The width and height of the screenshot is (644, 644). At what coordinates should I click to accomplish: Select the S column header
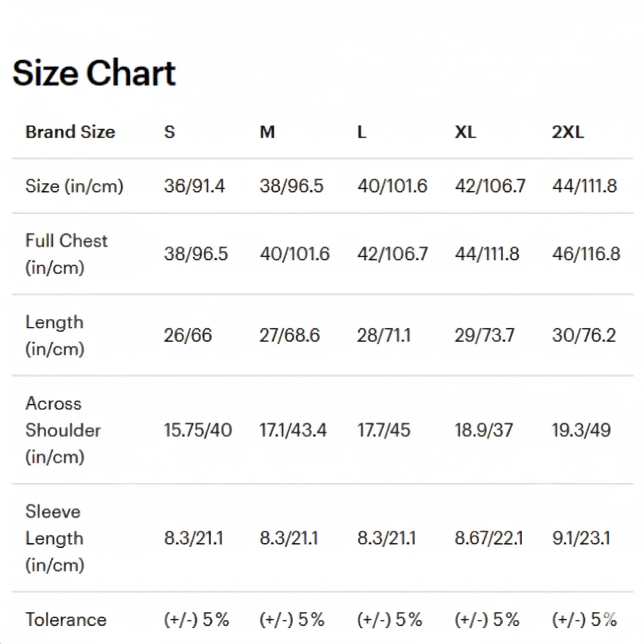point(169,132)
